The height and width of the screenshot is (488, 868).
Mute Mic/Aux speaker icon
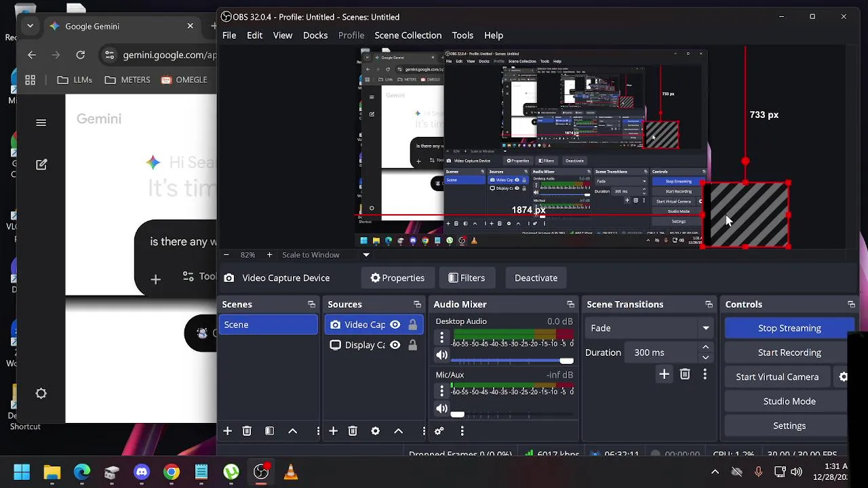tap(442, 409)
